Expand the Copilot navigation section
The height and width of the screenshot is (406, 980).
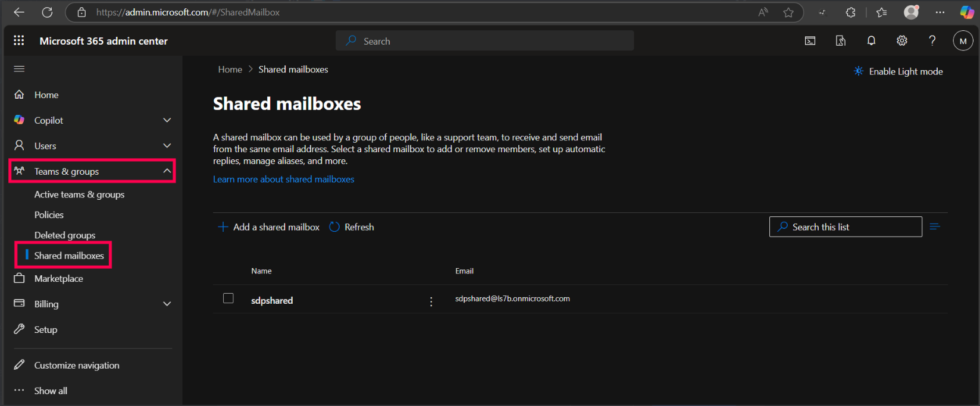point(167,120)
